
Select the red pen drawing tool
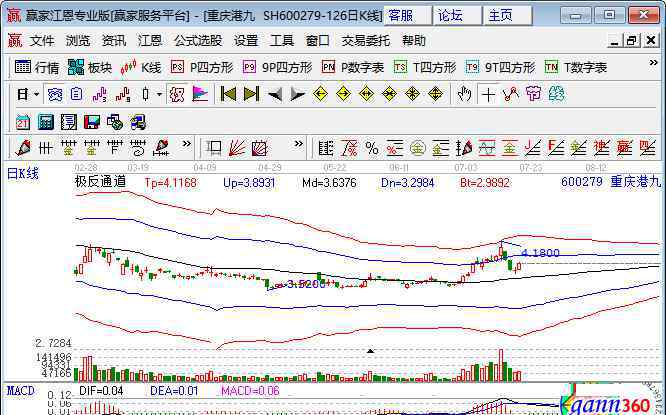click(23, 148)
